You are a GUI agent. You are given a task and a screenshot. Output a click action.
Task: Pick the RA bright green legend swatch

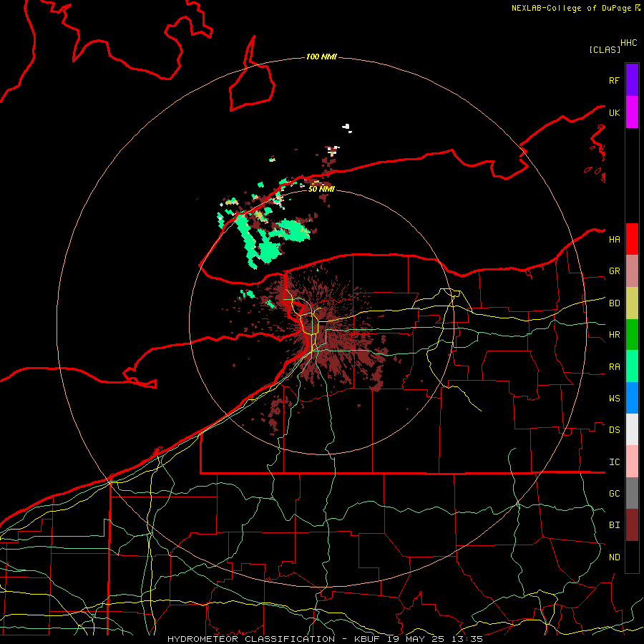(x=632, y=366)
